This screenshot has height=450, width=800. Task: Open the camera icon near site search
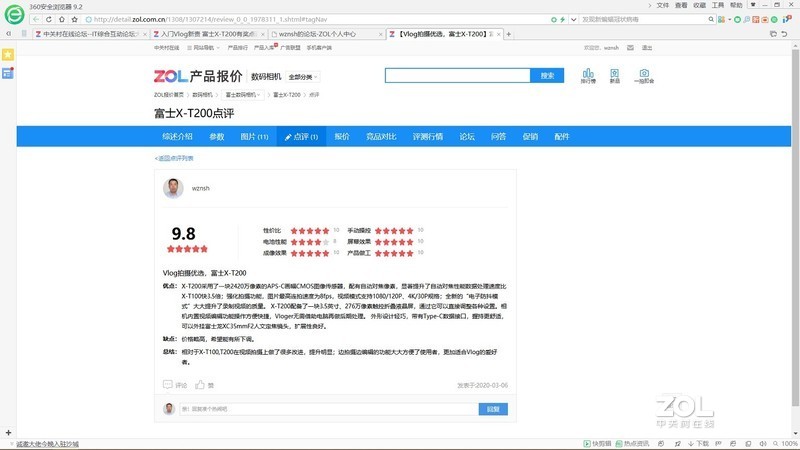click(644, 76)
